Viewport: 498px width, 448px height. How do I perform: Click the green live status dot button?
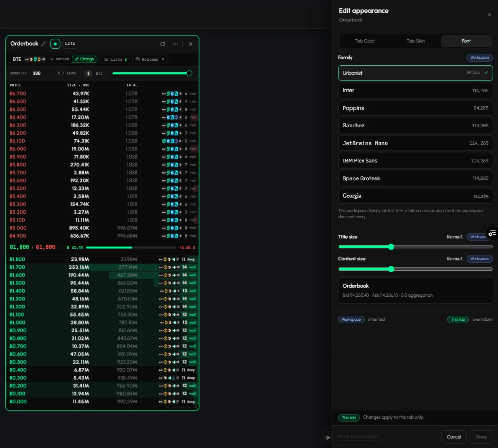(55, 44)
